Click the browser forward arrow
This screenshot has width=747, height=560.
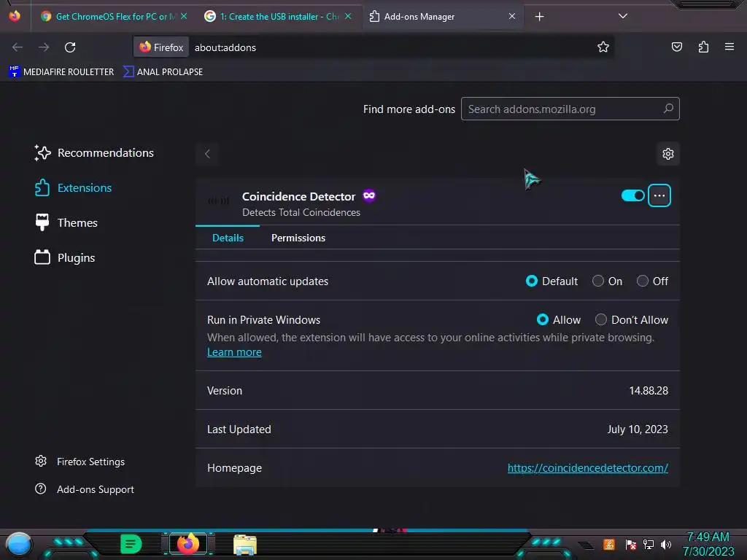tap(44, 47)
